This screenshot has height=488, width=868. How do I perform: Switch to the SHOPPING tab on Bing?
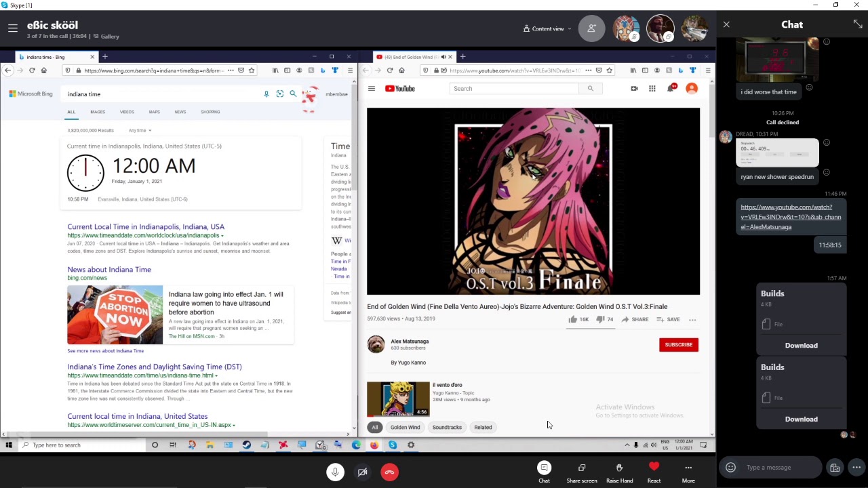210,112
